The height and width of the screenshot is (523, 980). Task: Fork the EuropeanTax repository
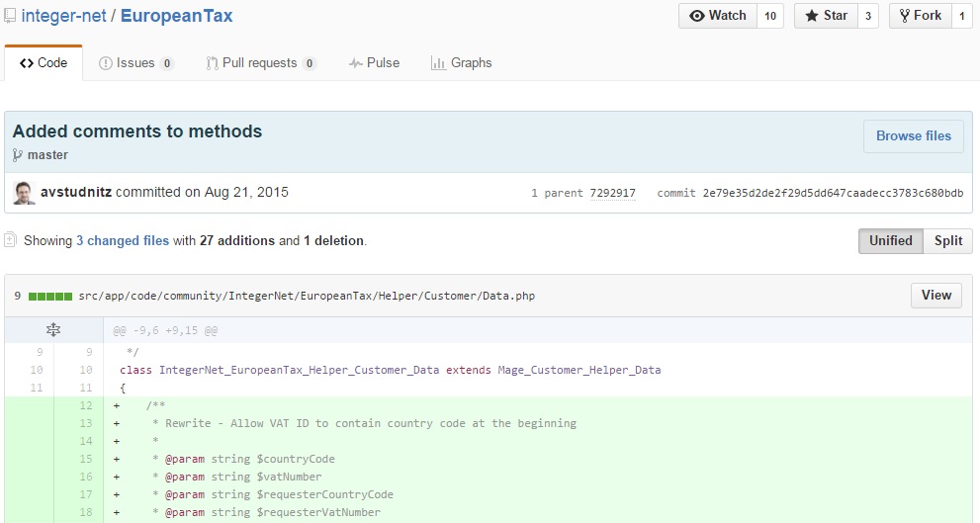tap(920, 16)
